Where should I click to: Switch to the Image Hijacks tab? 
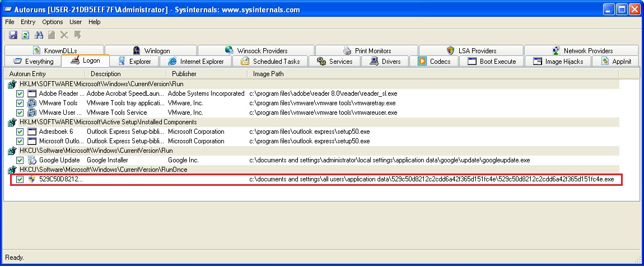tap(558, 61)
